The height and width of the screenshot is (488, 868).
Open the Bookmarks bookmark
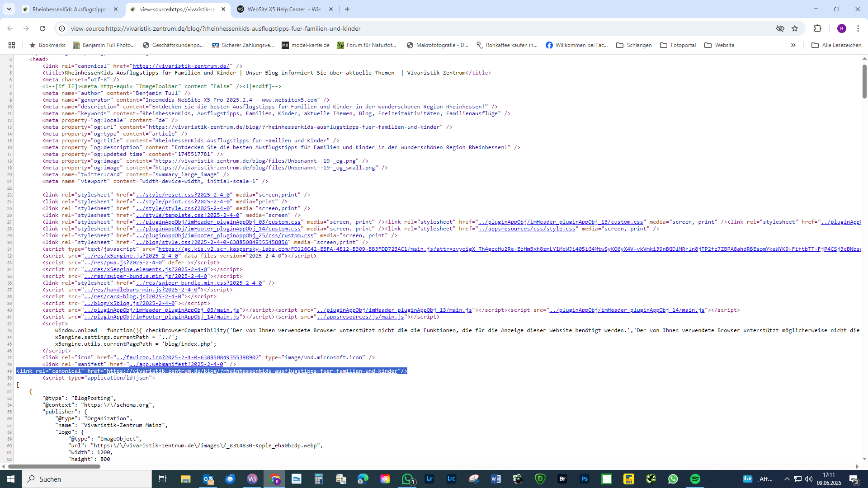[x=47, y=45]
